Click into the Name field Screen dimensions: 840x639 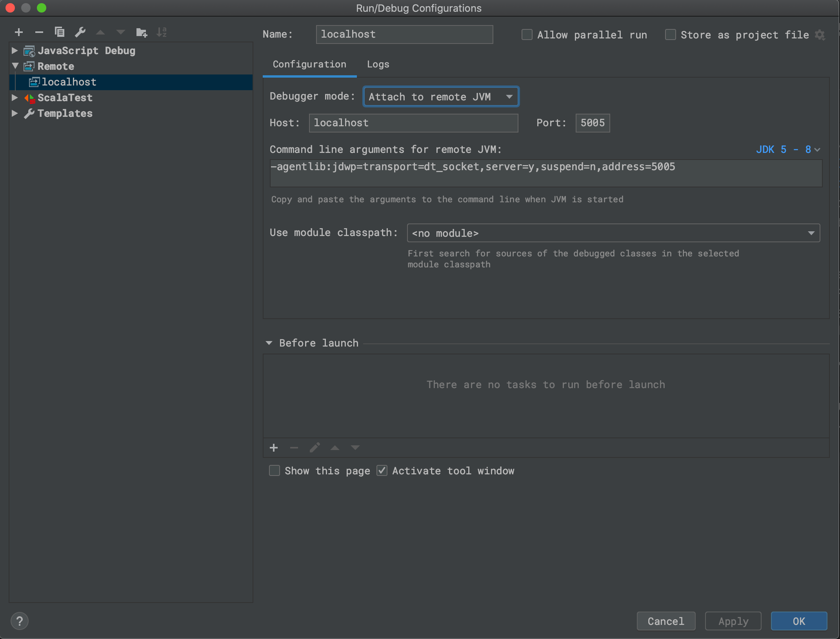tap(404, 34)
